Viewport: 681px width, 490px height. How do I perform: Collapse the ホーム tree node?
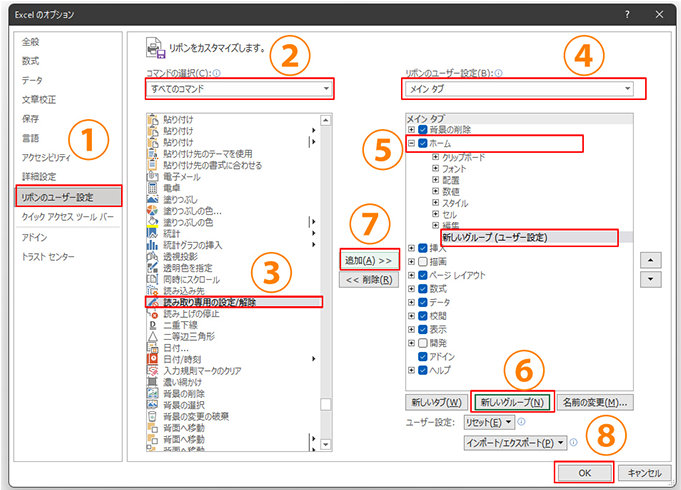tap(411, 143)
